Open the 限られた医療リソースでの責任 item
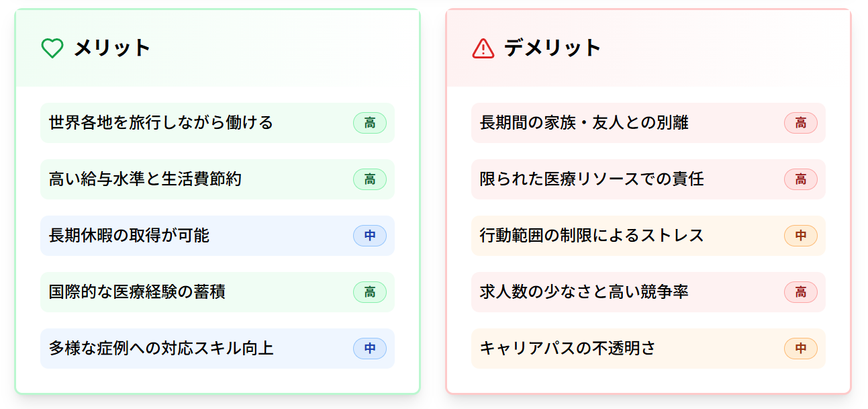 tap(648, 179)
